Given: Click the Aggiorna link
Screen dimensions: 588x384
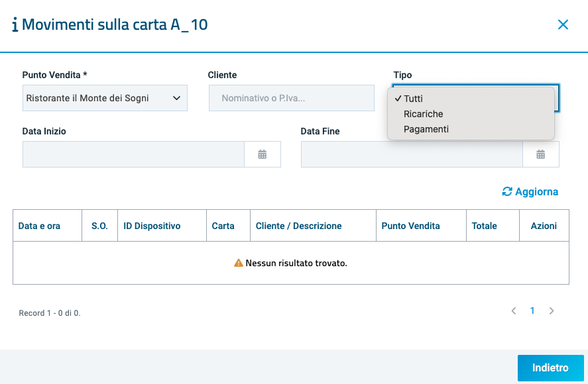Looking at the screenshot, I should (536, 192).
